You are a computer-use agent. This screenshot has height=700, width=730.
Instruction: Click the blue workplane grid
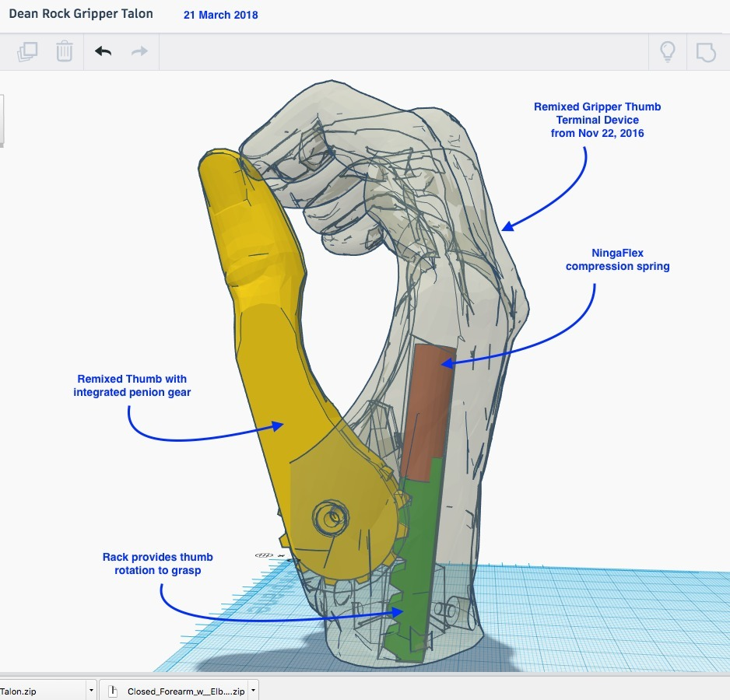607,622
